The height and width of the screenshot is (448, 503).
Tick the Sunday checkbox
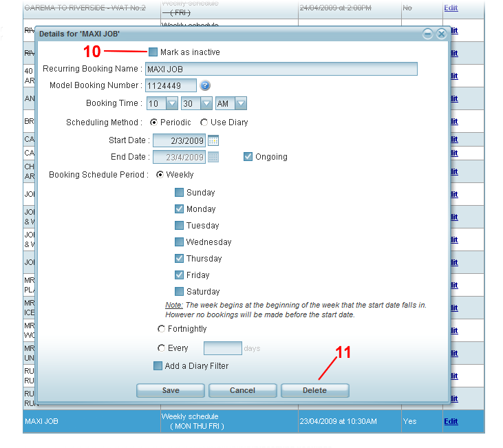[x=179, y=193]
